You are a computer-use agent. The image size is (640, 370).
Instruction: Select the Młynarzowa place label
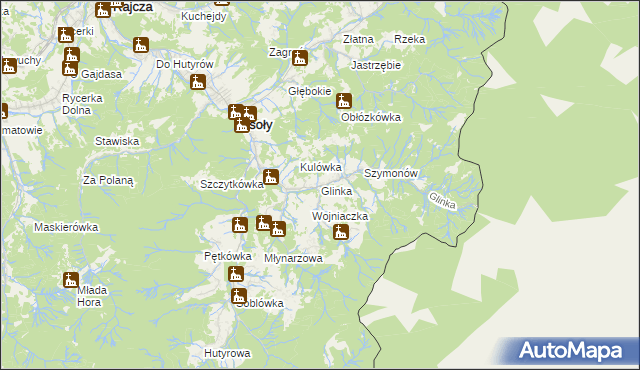293,258
